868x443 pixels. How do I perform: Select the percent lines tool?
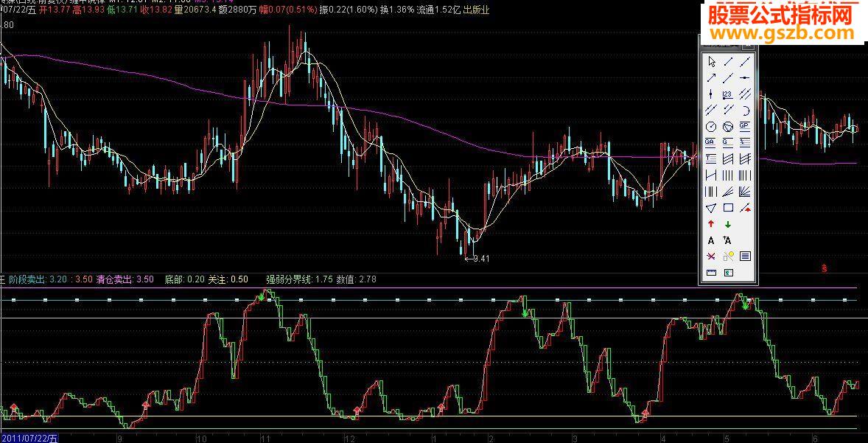[744, 142]
